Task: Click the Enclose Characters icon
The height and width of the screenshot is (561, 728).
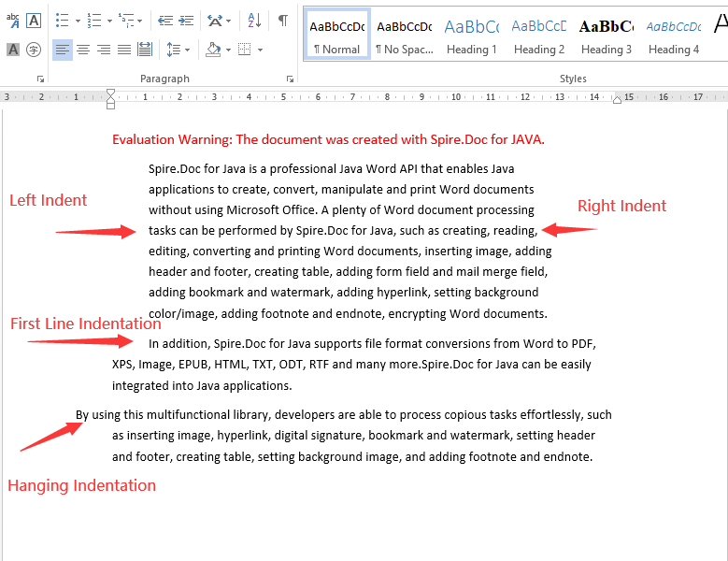Action: pyautogui.click(x=34, y=50)
